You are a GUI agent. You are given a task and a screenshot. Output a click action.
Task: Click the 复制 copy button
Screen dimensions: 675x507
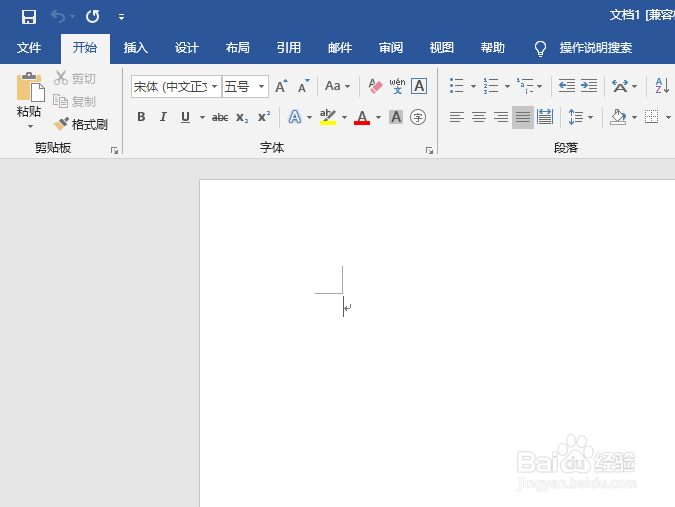click(x=74, y=102)
